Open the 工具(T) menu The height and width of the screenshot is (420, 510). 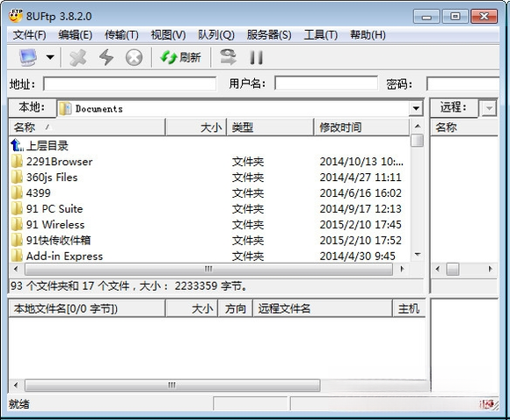coord(321,35)
